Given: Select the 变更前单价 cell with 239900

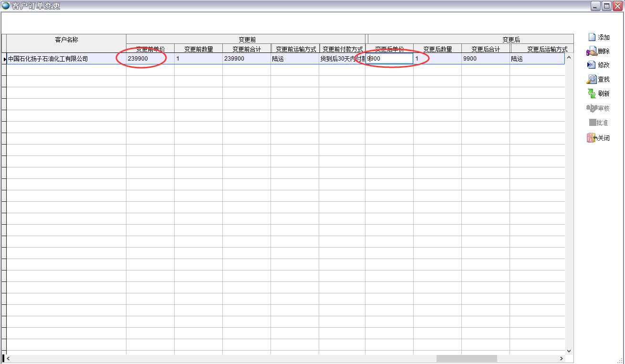Looking at the screenshot, I should [x=150, y=59].
